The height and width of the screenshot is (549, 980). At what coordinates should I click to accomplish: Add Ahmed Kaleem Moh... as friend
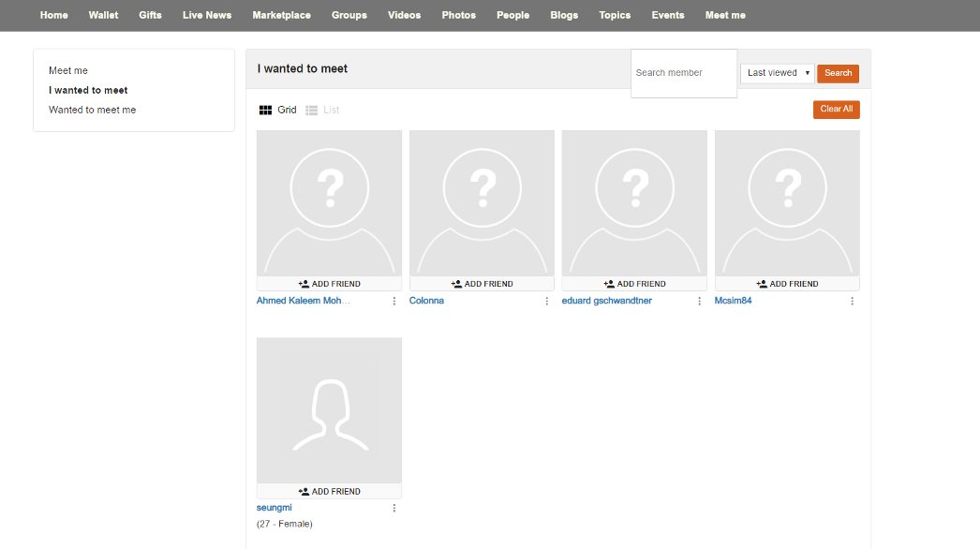click(x=330, y=284)
